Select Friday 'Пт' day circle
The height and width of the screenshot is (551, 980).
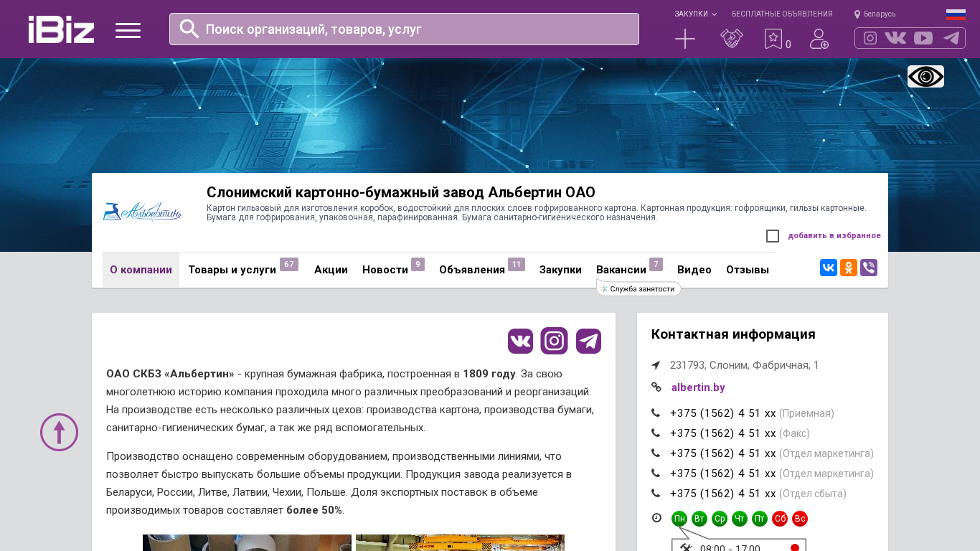(x=760, y=519)
